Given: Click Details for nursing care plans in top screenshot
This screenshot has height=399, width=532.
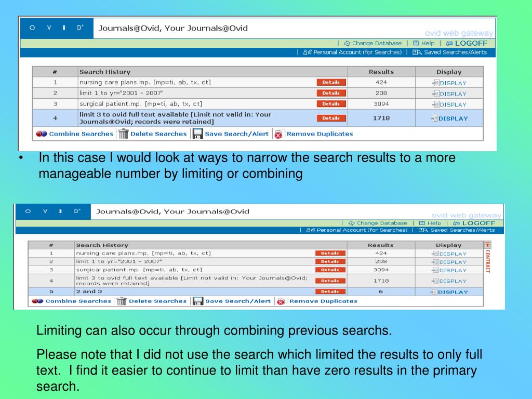Looking at the screenshot, I should (331, 82).
